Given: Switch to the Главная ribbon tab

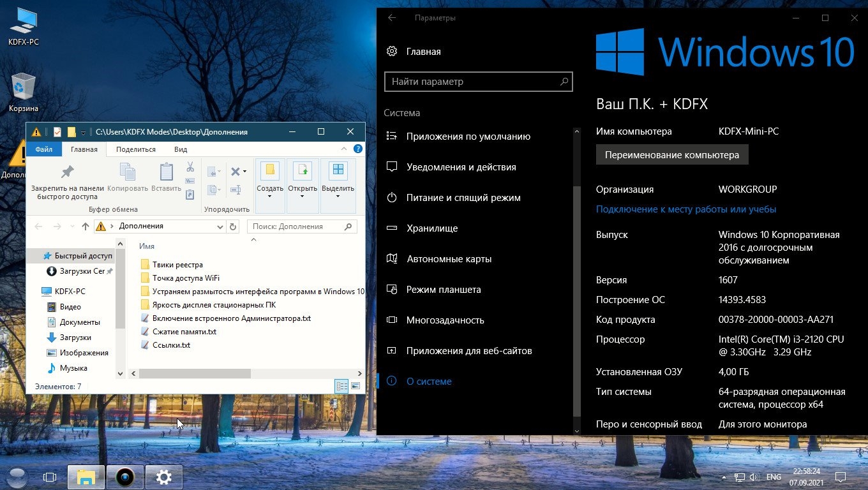Looking at the screenshot, I should pos(84,149).
